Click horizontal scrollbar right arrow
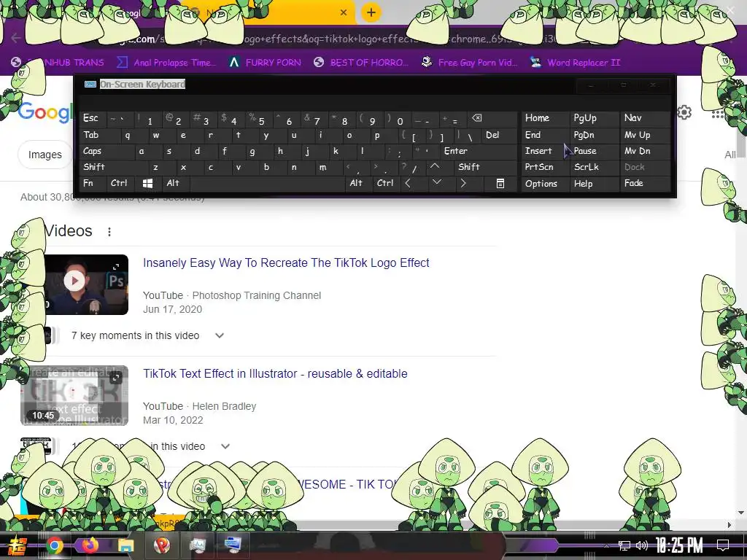This screenshot has width=747, height=560. tap(729, 525)
